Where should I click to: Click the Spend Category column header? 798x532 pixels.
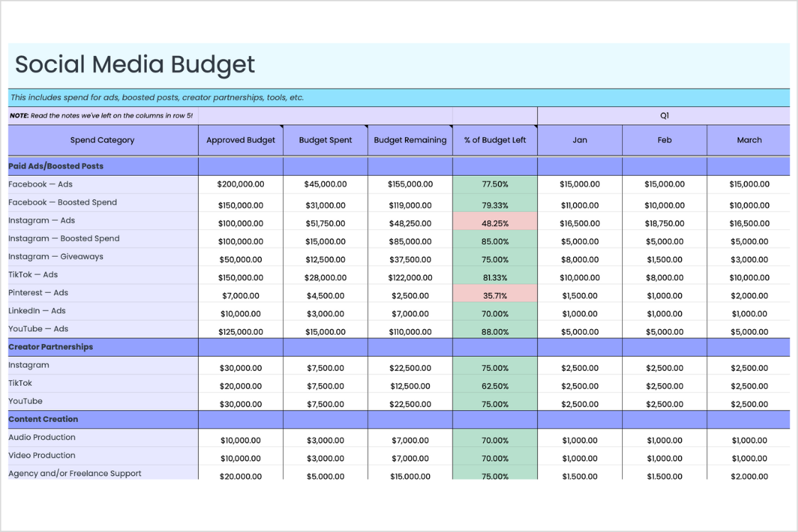[x=102, y=140]
